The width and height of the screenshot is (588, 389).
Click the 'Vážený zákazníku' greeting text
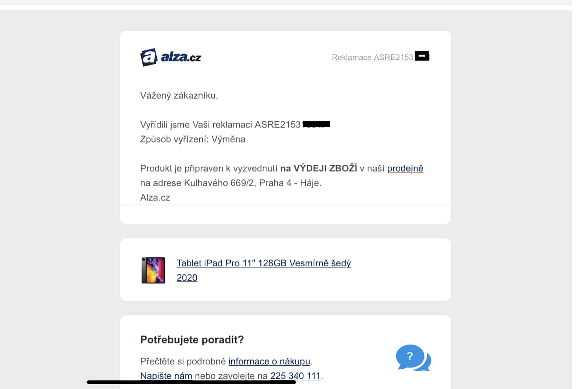179,96
